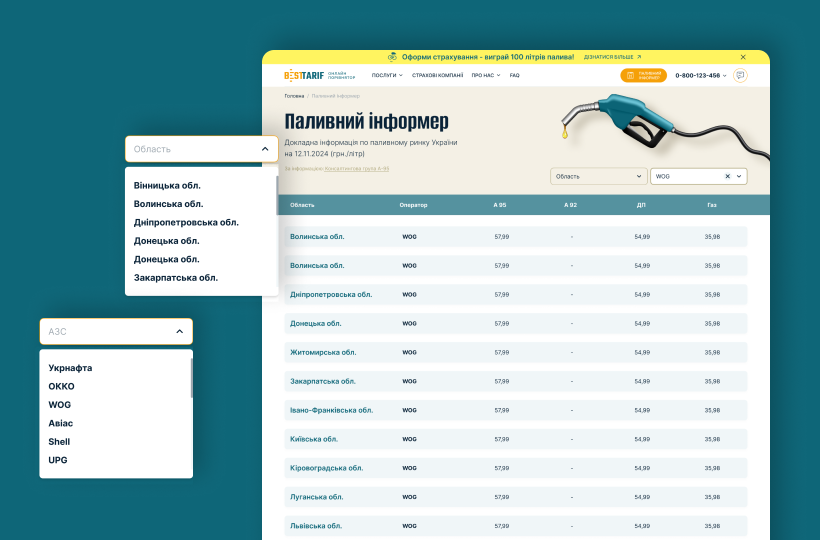Select Shell in the АЗС list

point(60,441)
